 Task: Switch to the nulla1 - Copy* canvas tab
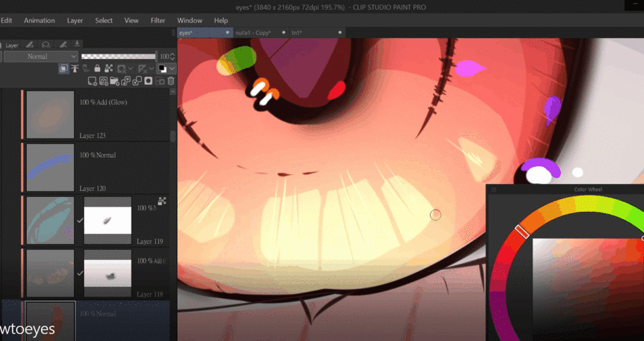coord(262,33)
